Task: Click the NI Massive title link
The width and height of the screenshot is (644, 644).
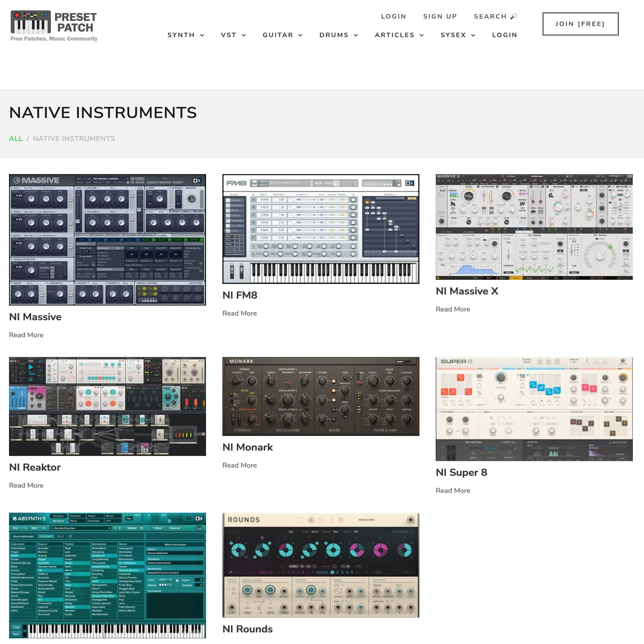Action: pos(35,317)
